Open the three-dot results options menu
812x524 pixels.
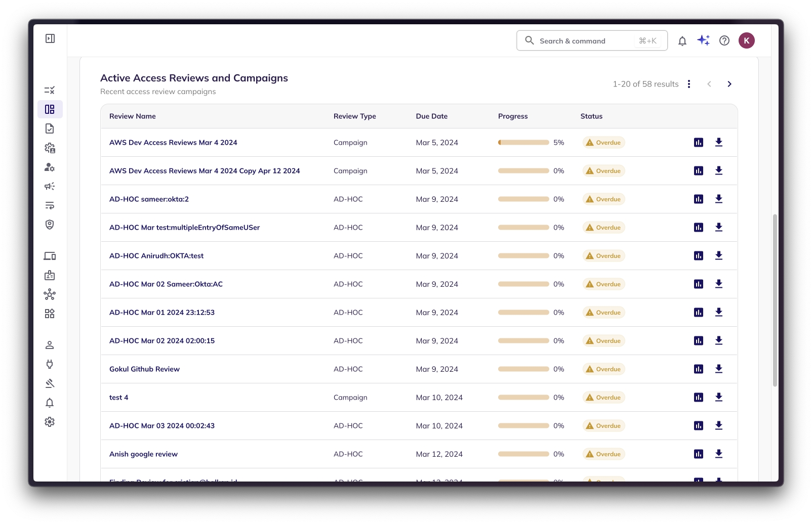pyautogui.click(x=688, y=84)
